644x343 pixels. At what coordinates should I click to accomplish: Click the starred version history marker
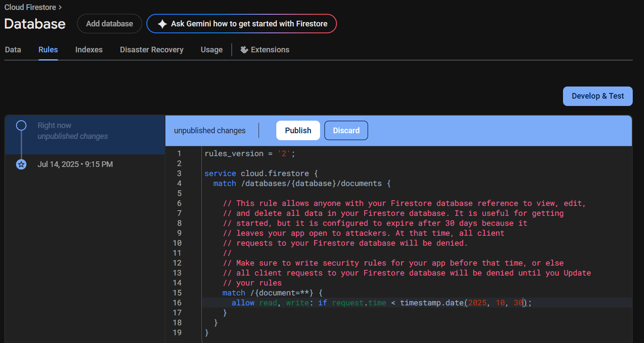tap(21, 164)
